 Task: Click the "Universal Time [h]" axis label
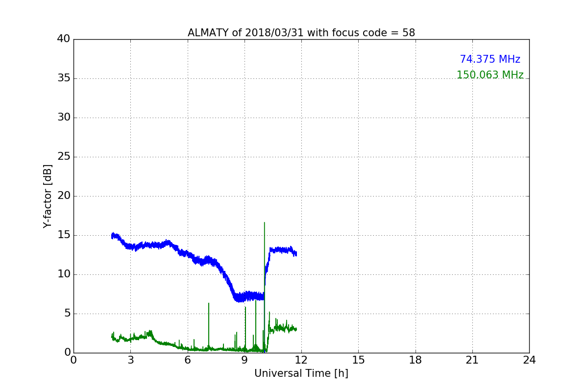pos(301,373)
